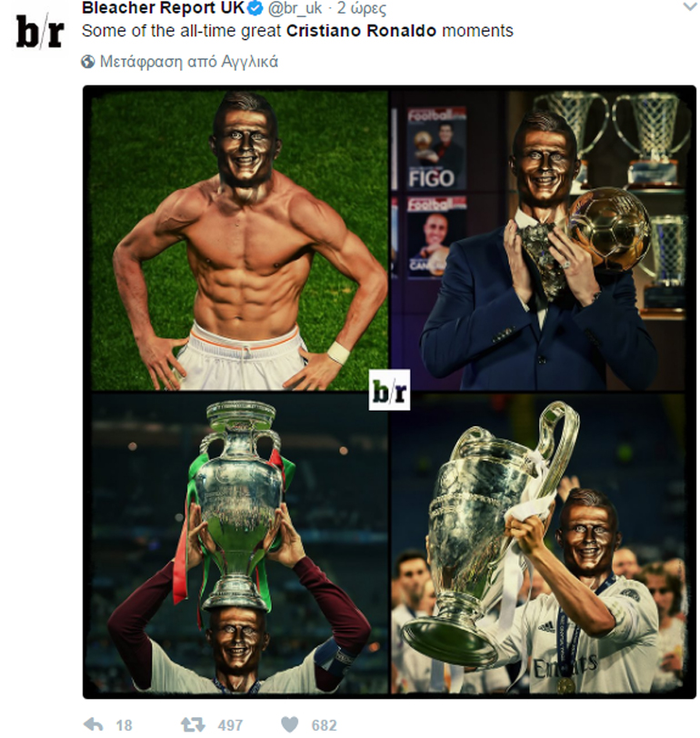The height and width of the screenshot is (738, 700).
Task: Click the 18 replies count
Action: coord(124,725)
